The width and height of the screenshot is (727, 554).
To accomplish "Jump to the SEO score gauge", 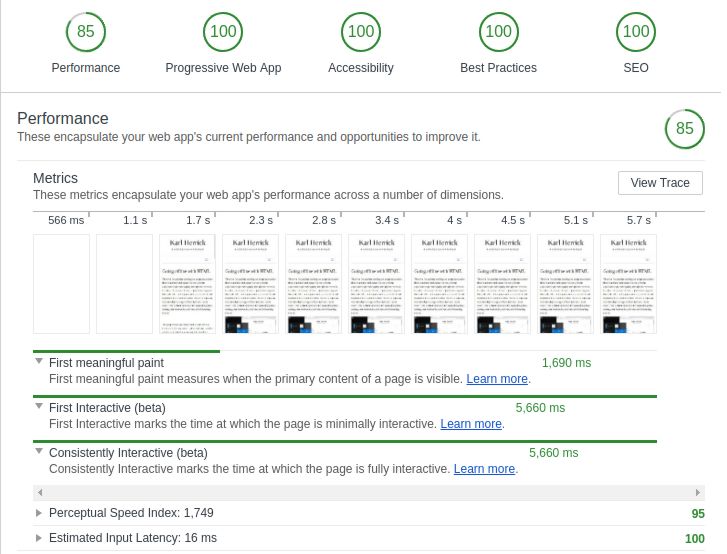I will click(636, 32).
